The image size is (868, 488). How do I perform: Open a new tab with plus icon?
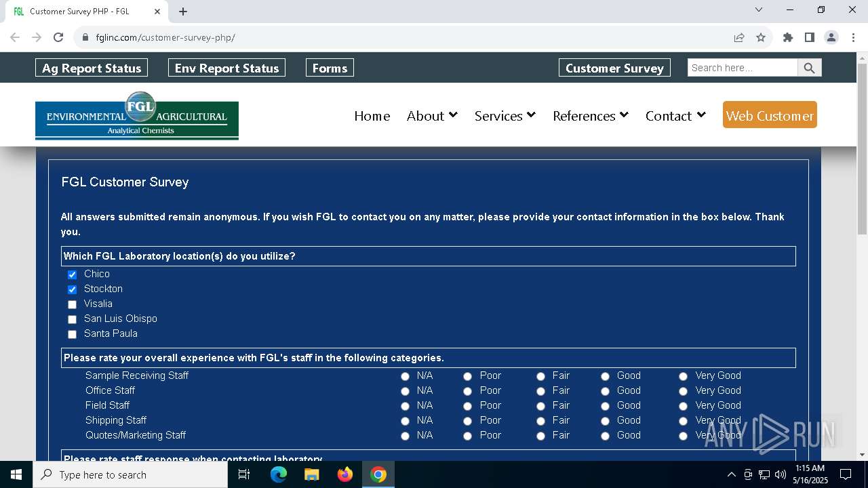click(x=183, y=12)
